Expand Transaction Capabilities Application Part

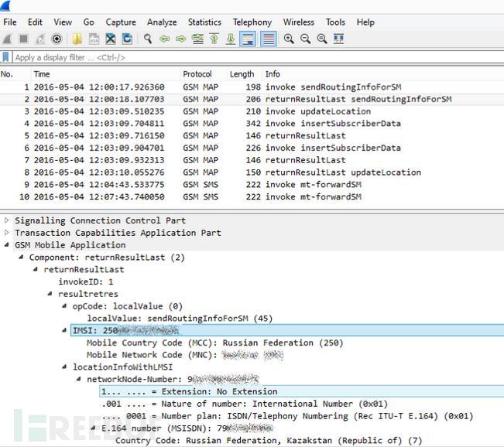tap(7, 233)
